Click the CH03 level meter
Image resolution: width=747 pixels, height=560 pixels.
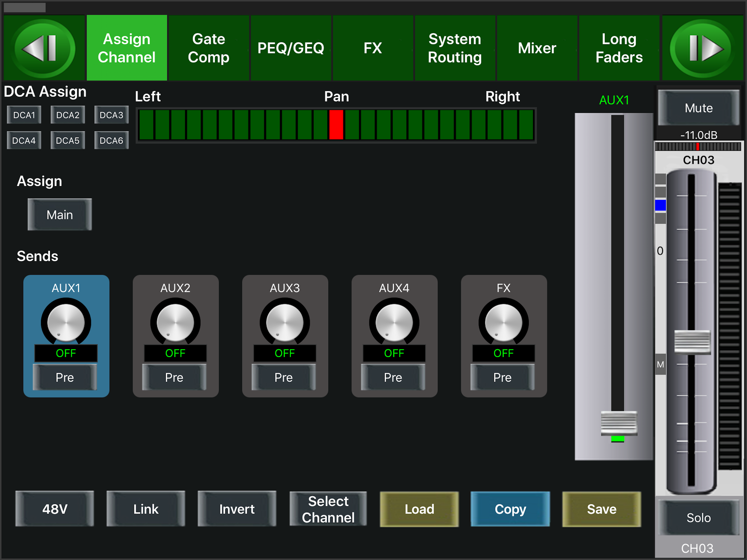pyautogui.click(x=730, y=326)
